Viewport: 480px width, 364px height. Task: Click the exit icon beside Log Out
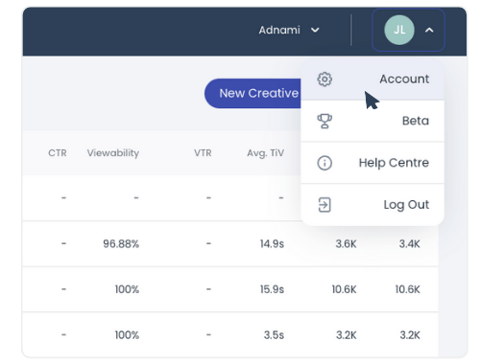click(324, 205)
